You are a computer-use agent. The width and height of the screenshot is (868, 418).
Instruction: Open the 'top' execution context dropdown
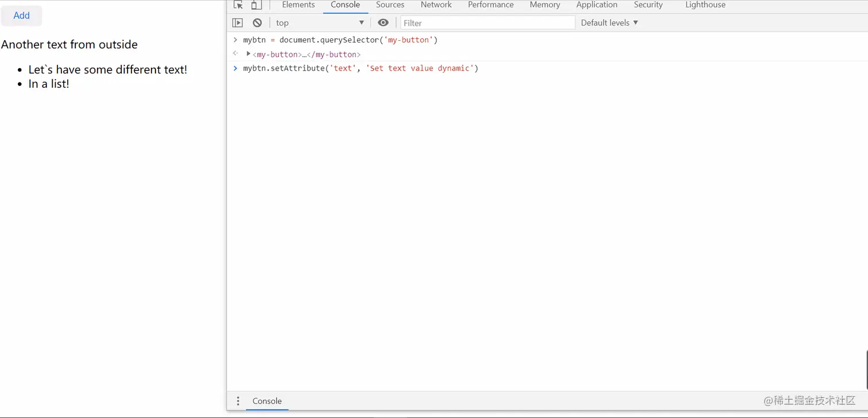pos(319,22)
